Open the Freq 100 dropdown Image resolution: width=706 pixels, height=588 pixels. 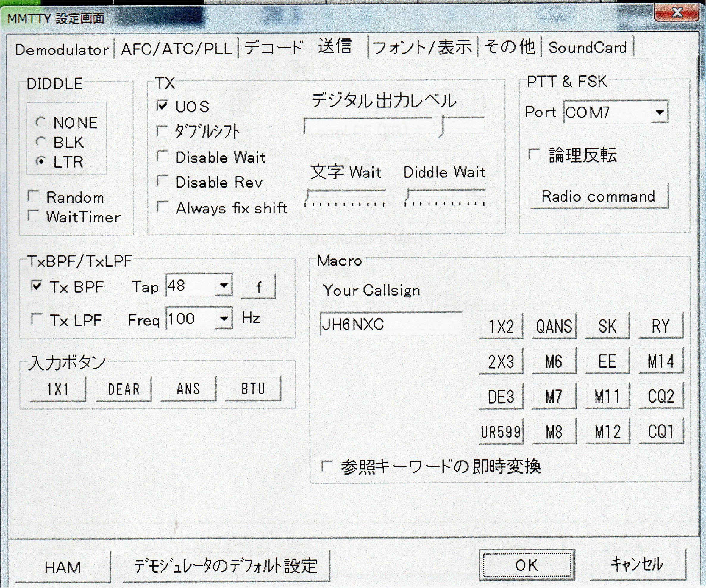click(224, 318)
